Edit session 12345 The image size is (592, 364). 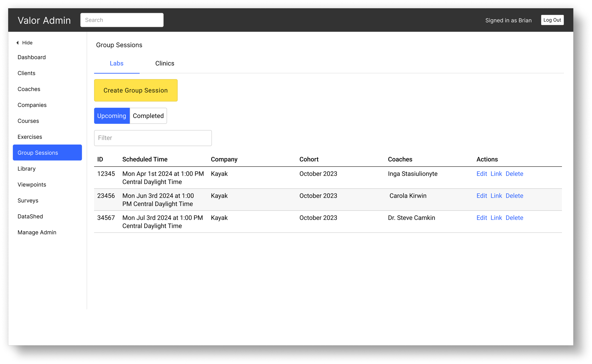point(481,174)
